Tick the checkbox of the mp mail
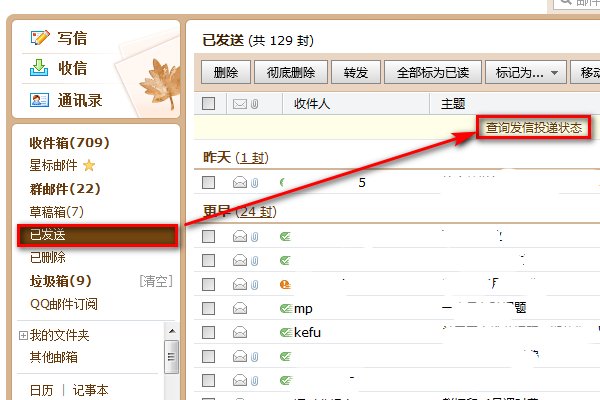The height and width of the screenshot is (400, 600). coord(208,308)
